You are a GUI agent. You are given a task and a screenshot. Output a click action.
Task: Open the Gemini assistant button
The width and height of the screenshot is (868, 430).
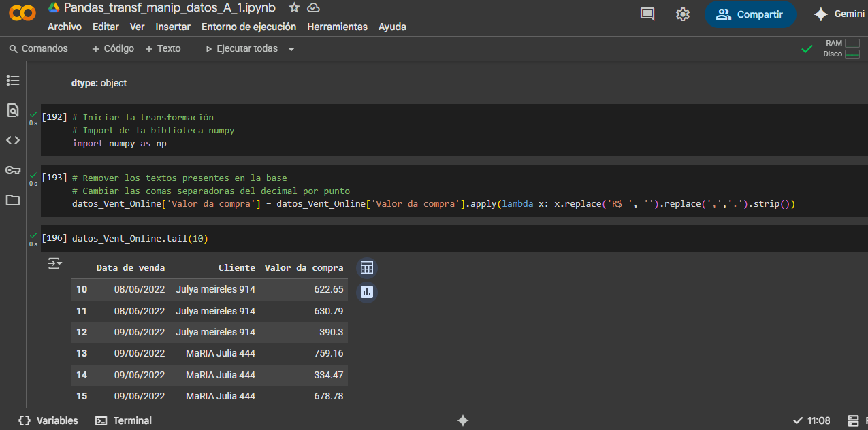pyautogui.click(x=840, y=14)
